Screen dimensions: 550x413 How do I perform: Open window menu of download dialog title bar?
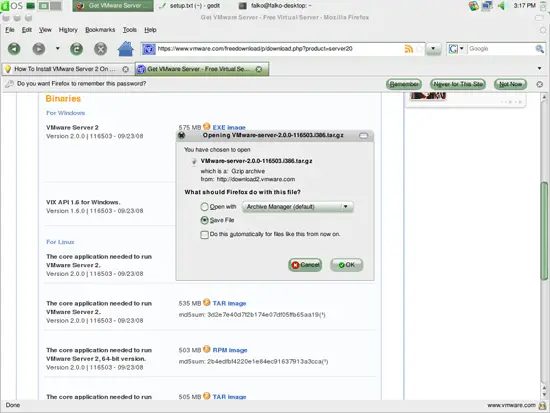tap(181, 135)
